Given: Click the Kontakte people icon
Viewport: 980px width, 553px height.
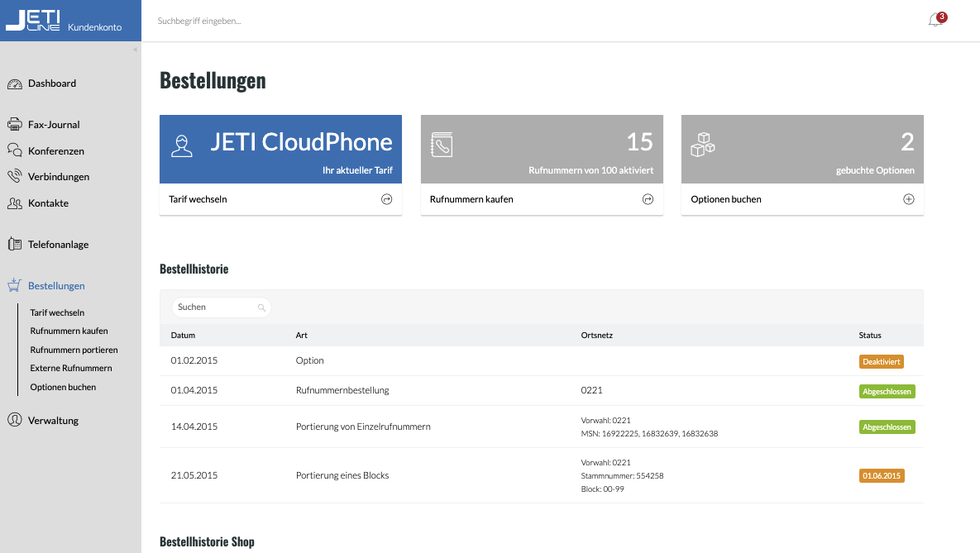Looking at the screenshot, I should (x=14, y=203).
